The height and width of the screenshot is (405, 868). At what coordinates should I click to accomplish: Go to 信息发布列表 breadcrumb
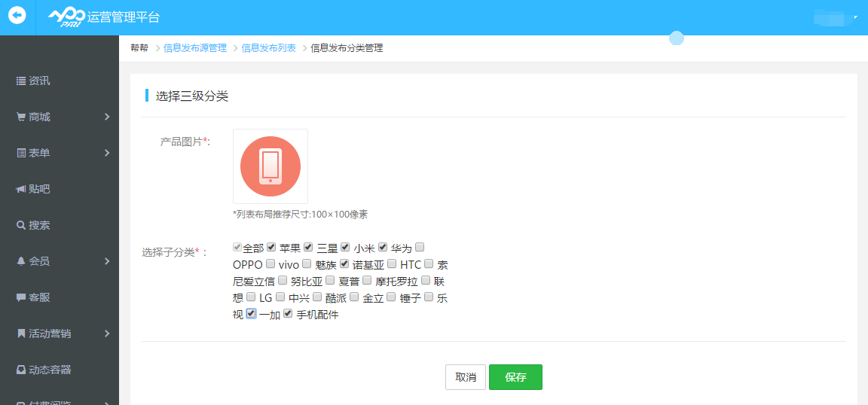pos(268,48)
